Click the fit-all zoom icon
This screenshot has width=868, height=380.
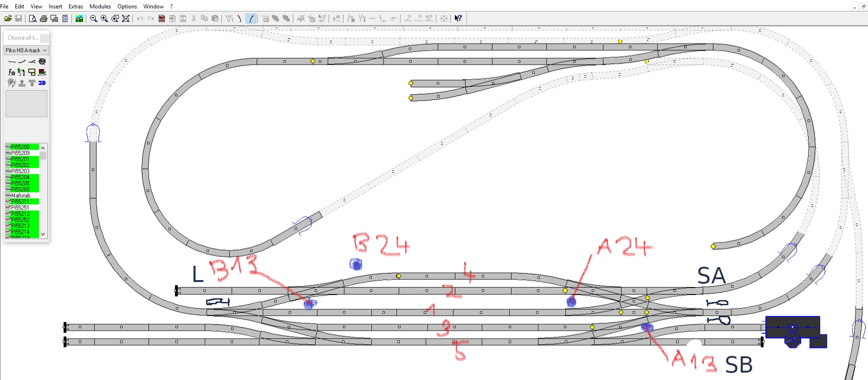[x=126, y=19]
